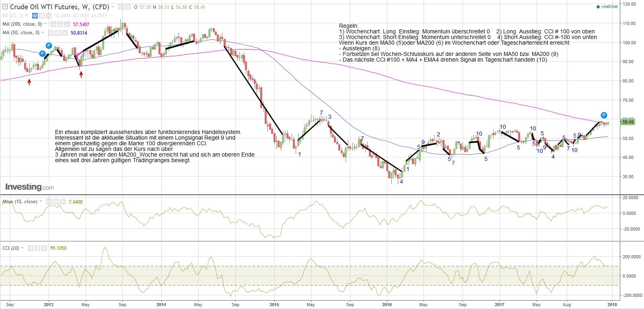Open dropdown arrow beside Mom (10, close)

(40, 202)
